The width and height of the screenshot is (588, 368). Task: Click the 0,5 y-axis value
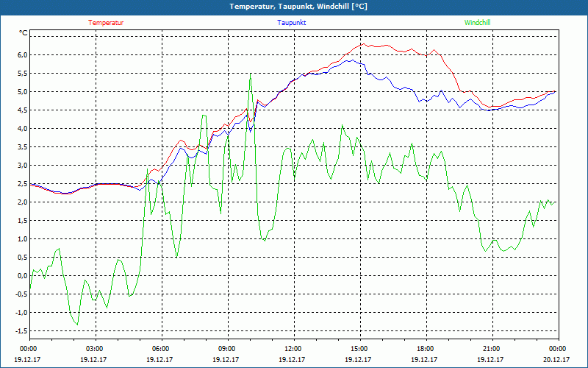(x=23, y=257)
